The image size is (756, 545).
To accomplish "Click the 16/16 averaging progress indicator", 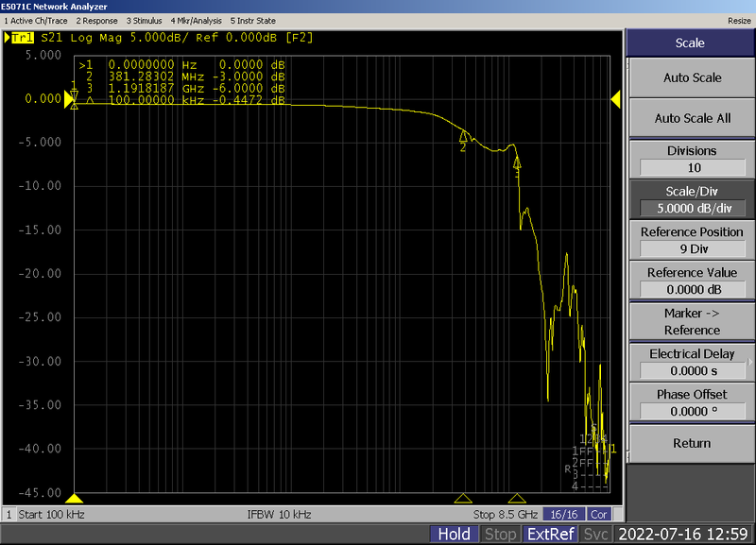I will pyautogui.click(x=563, y=514).
